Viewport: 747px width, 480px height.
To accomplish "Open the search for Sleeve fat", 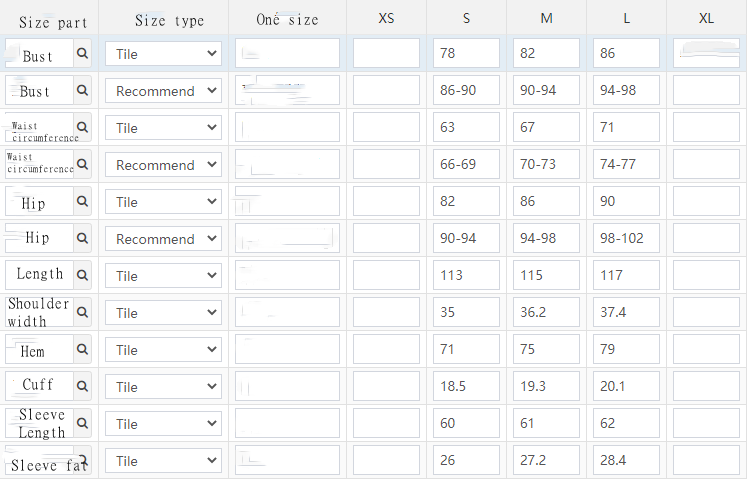I will point(82,460).
